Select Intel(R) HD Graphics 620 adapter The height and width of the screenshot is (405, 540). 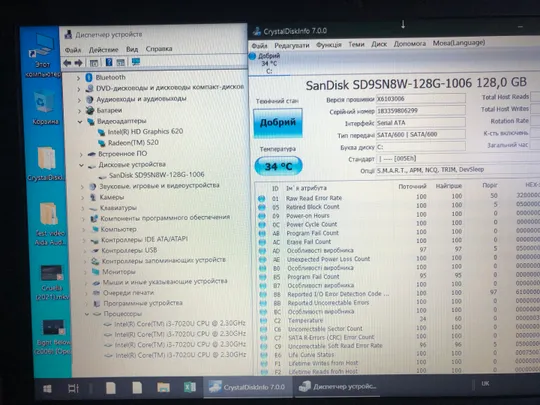pyautogui.click(x=145, y=132)
